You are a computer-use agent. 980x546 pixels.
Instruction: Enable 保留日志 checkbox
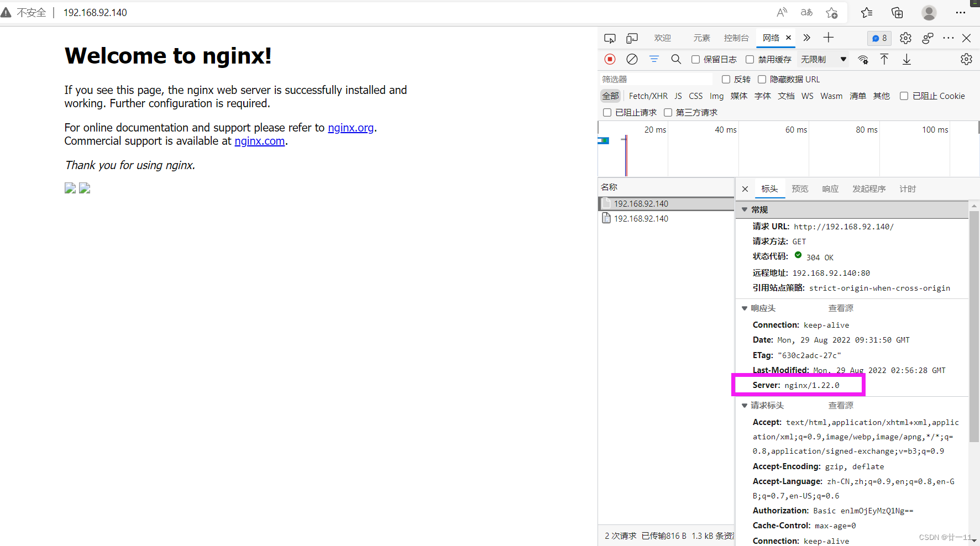point(696,59)
